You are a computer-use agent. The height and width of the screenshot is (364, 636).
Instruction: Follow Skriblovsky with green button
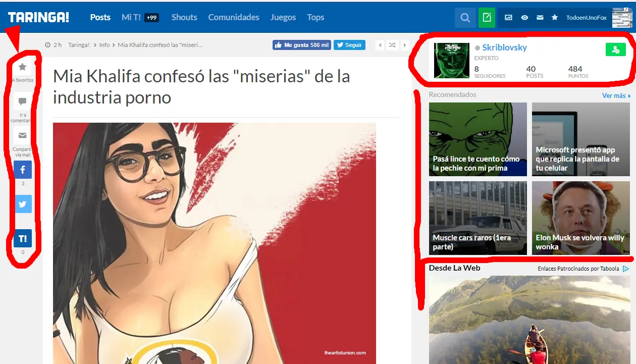point(615,49)
